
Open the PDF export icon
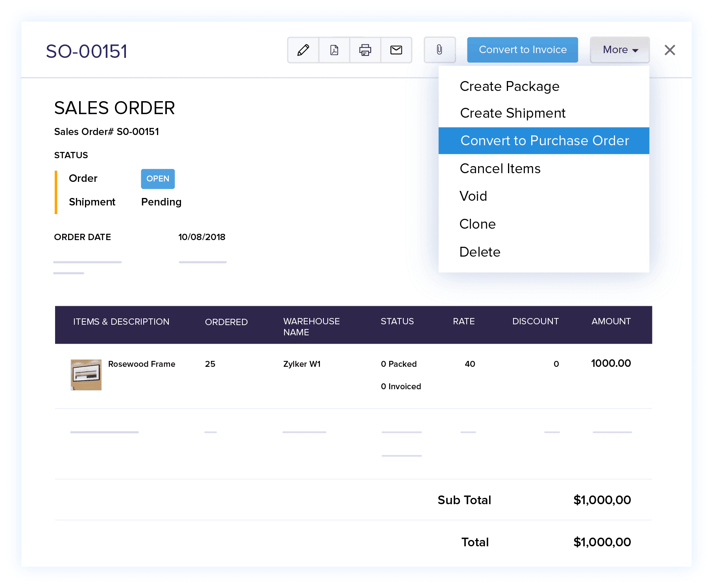[334, 50]
